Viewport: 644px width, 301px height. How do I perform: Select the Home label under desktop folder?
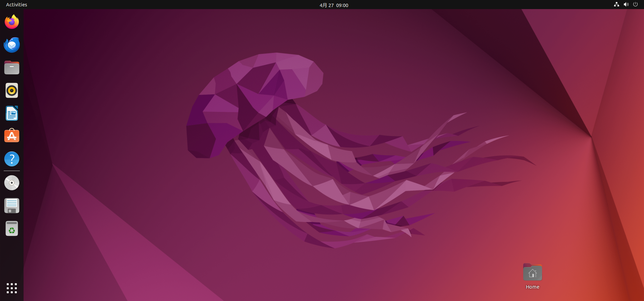(533, 287)
